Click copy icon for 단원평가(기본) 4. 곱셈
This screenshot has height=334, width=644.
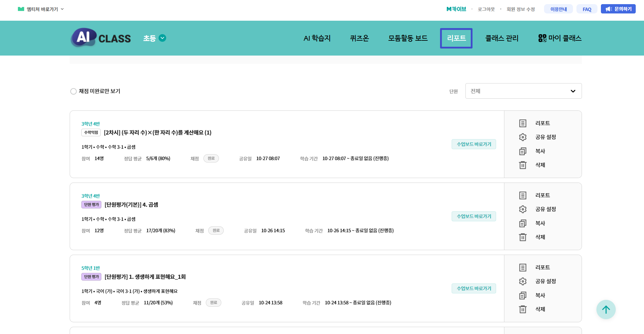click(523, 223)
